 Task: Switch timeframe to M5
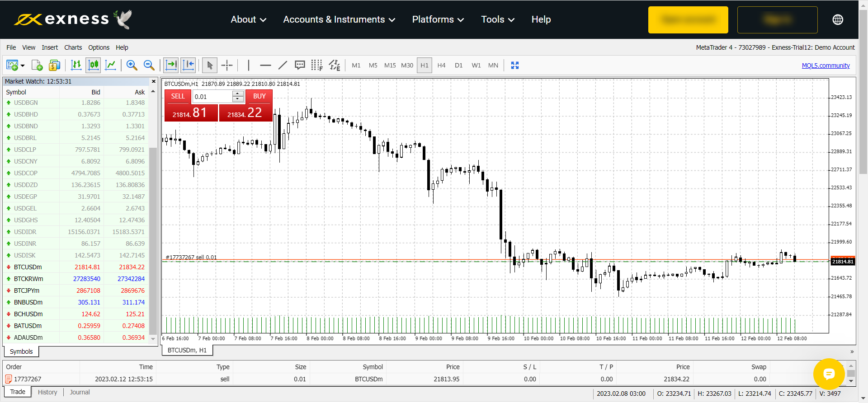pyautogui.click(x=373, y=66)
